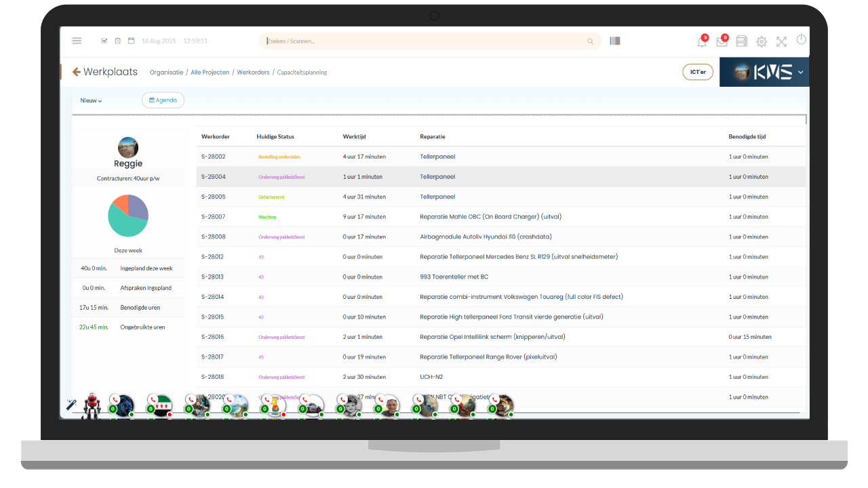
Task: Click the Reggie workload pie chart
Action: click(x=128, y=216)
